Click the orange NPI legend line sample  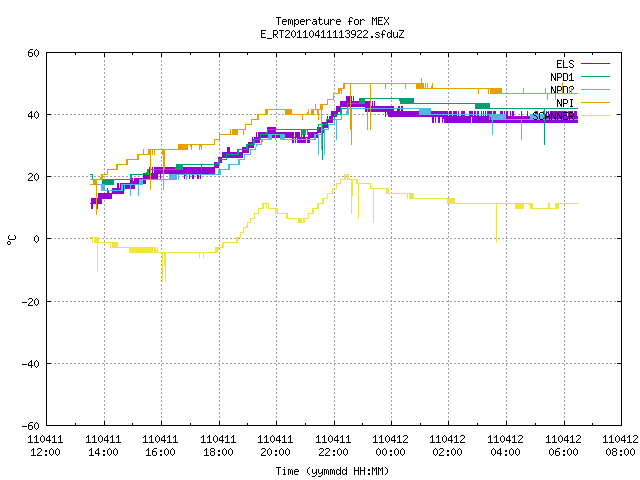pyautogui.click(x=595, y=102)
